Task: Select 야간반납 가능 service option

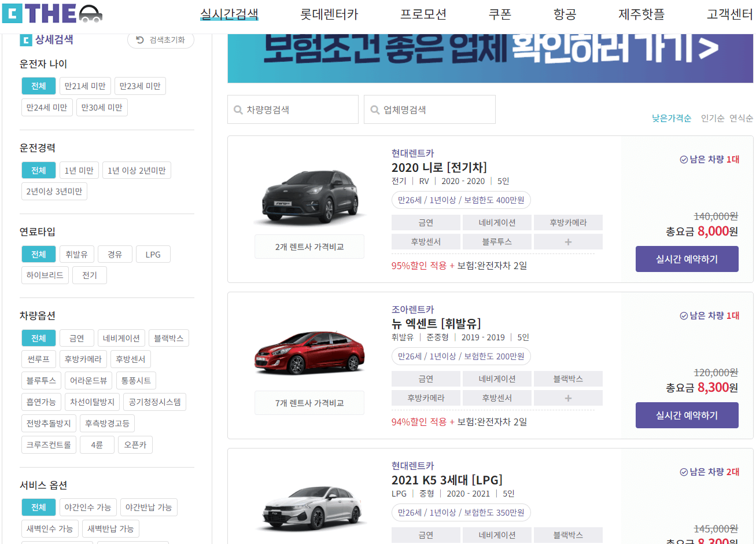Action: (149, 508)
